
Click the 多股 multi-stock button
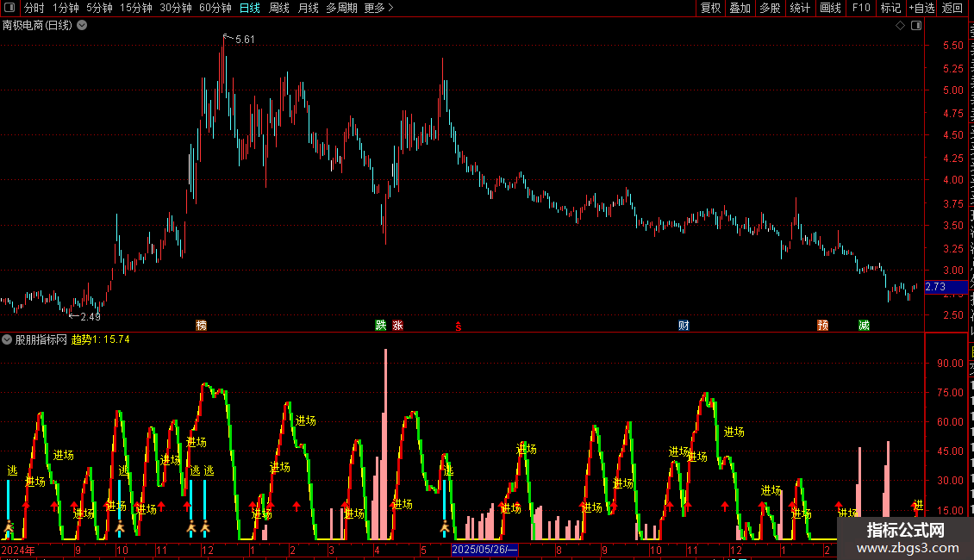770,8
